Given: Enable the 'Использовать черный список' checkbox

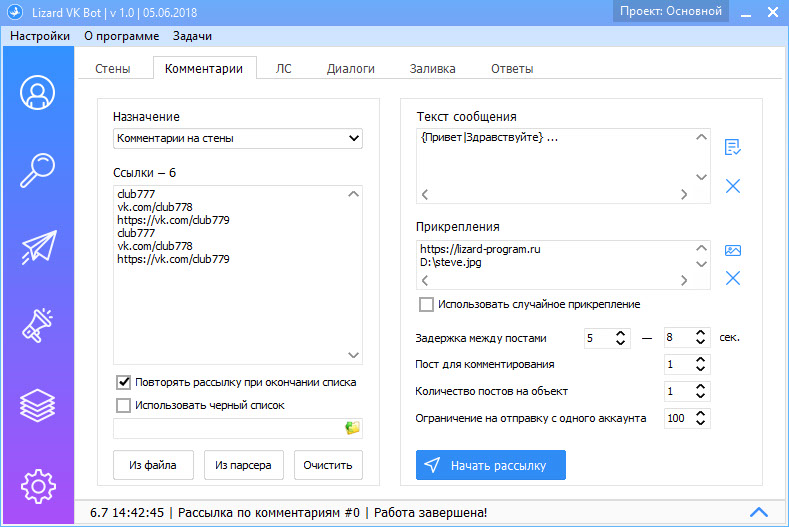Looking at the screenshot, I should (x=124, y=405).
